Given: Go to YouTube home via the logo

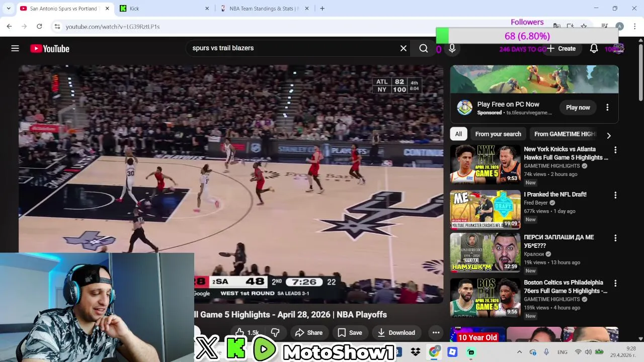Looking at the screenshot, I should 49,48.
